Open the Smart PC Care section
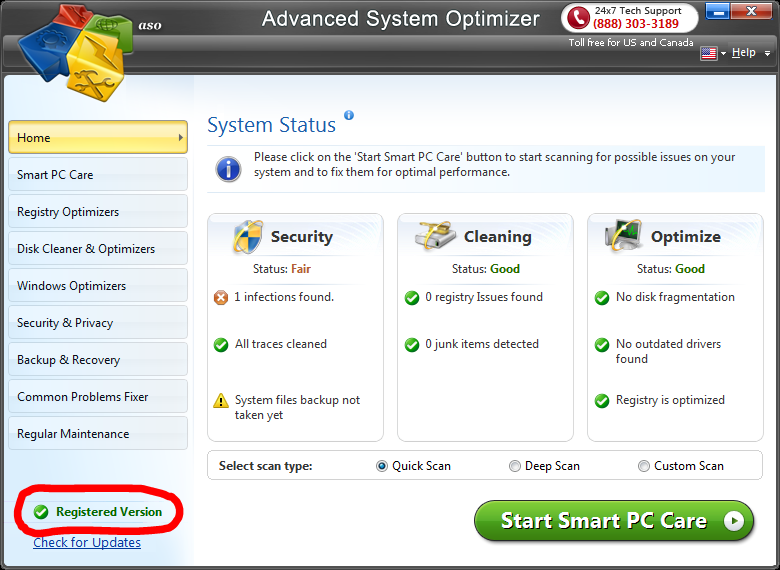The width and height of the screenshot is (780, 570). [98, 174]
